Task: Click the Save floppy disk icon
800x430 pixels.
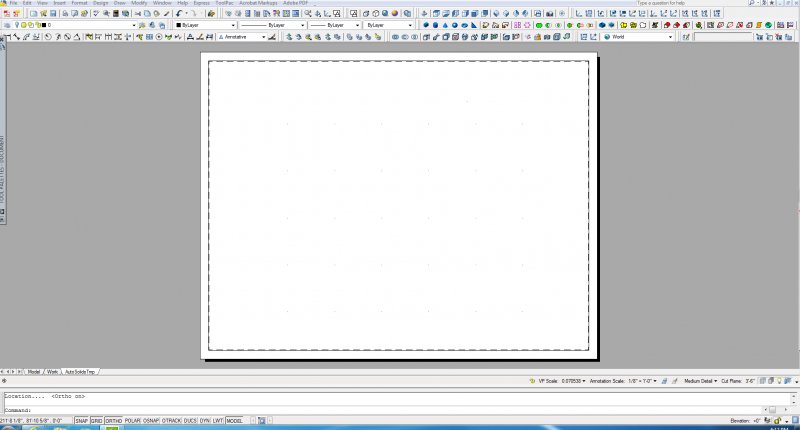Action: [x=53, y=13]
